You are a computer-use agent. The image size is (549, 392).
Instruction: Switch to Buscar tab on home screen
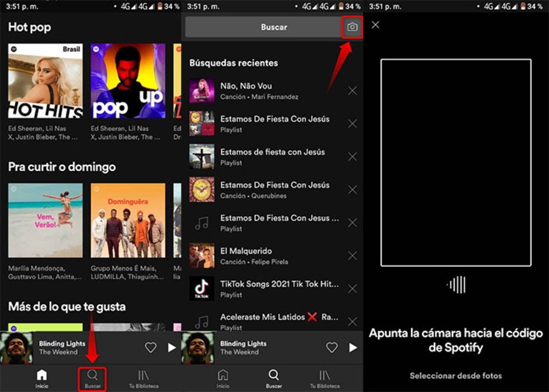tap(92, 379)
